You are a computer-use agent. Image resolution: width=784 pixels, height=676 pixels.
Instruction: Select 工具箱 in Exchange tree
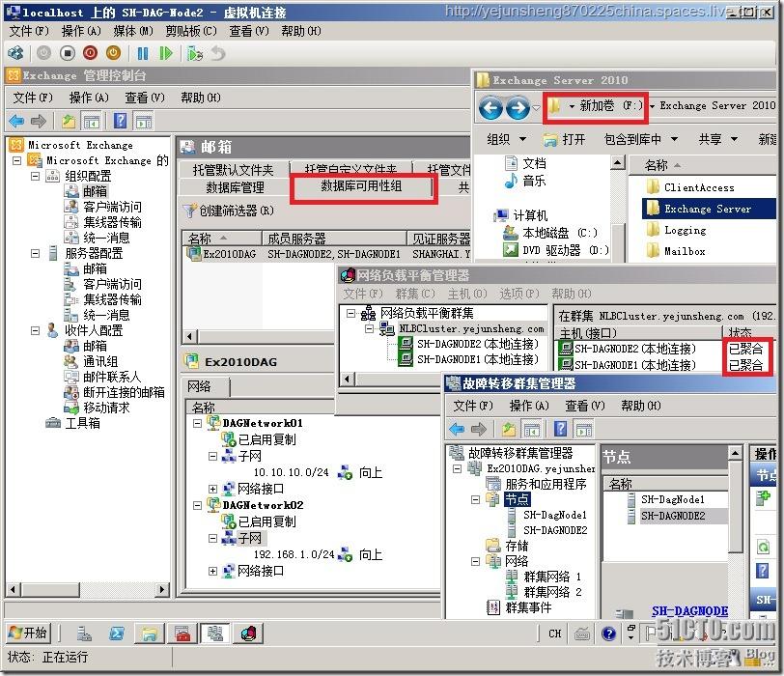[x=82, y=423]
